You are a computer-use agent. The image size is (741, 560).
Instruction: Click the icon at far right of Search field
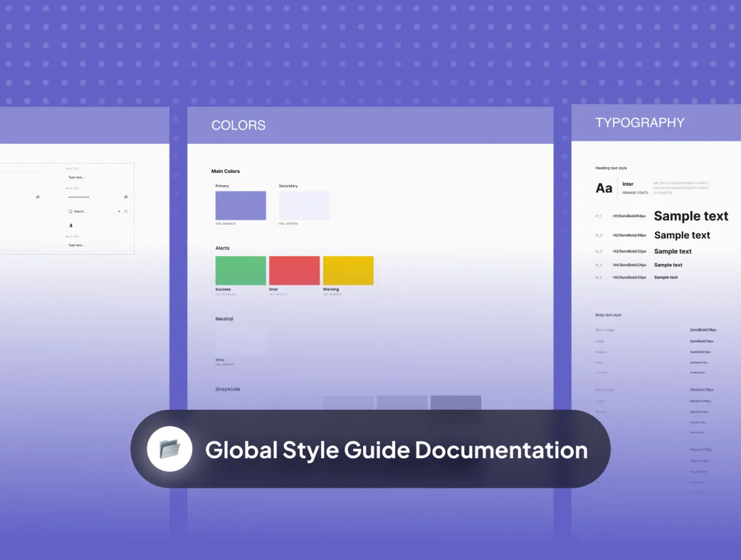point(126,211)
